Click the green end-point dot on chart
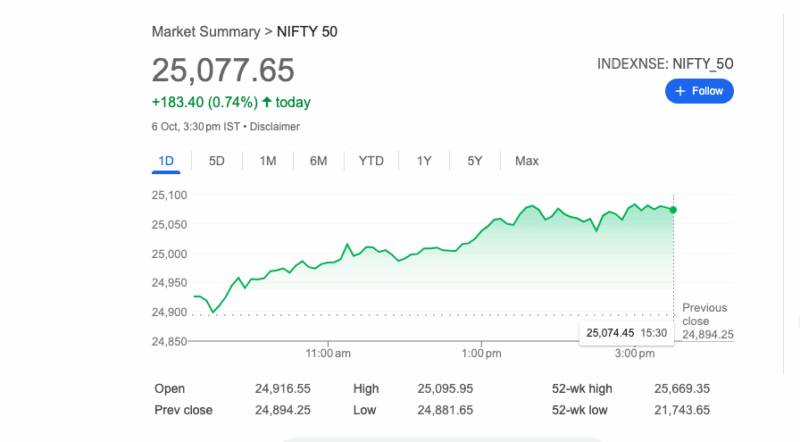Image resolution: width=800 pixels, height=442 pixels. coord(673,210)
